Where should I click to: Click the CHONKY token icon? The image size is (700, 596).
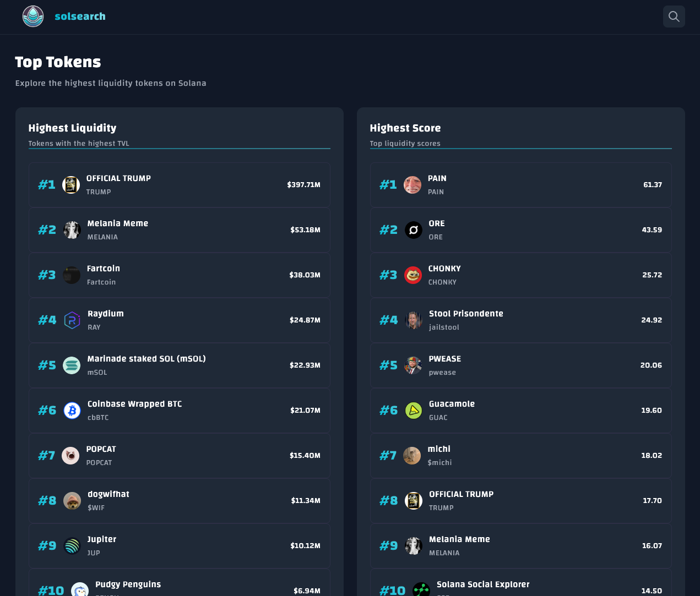coord(413,275)
